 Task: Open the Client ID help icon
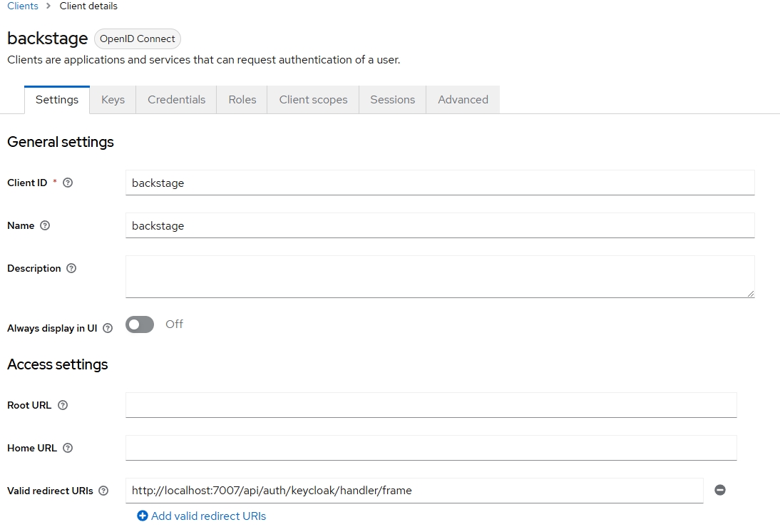(68, 183)
